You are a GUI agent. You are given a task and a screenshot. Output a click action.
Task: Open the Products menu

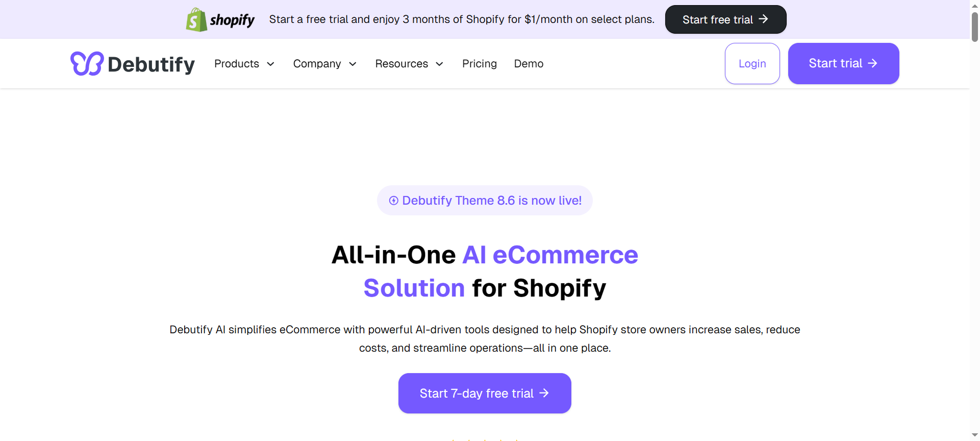237,64
